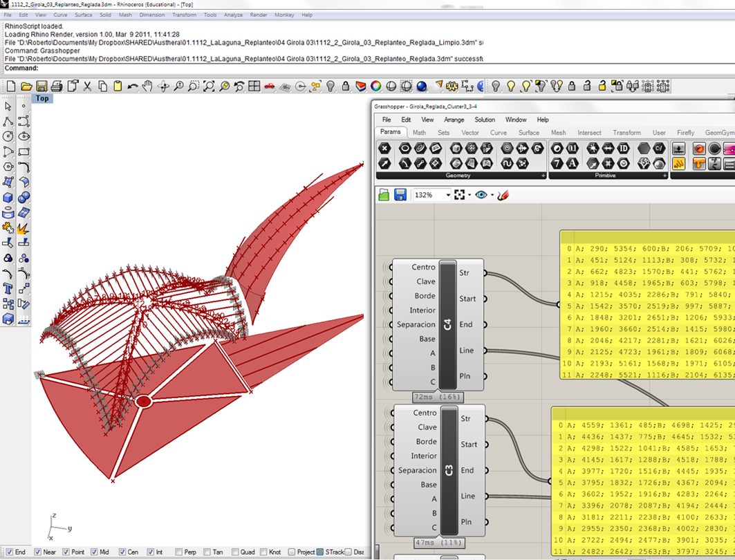The image size is (735, 560).
Task: Click the 'ID' Guid parameter in Primitive panel
Action: 624,149
